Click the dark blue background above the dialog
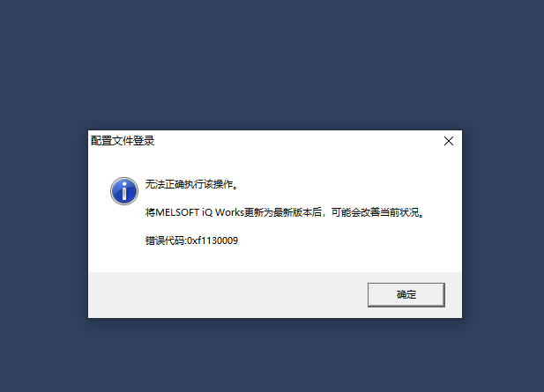This screenshot has height=392, width=544. [x=272, y=64]
